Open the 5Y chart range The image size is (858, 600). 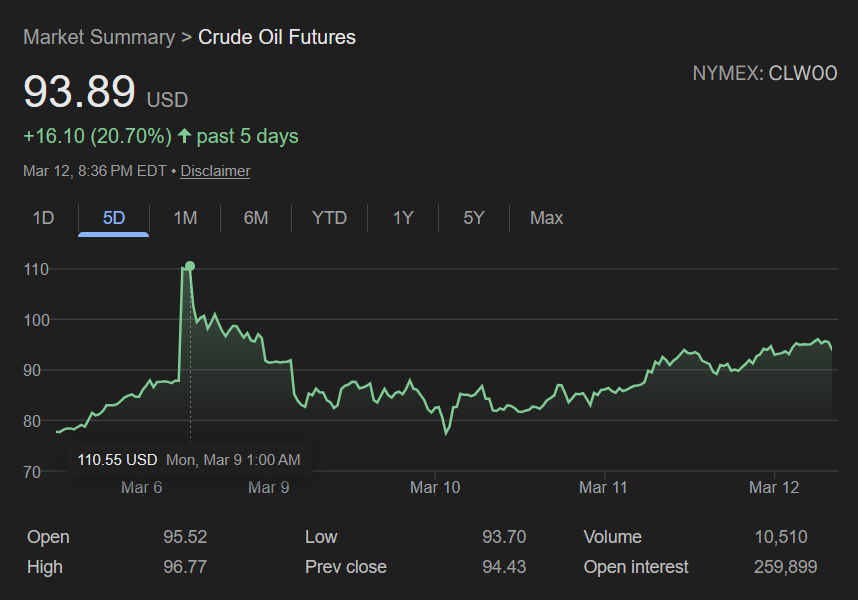pos(474,218)
